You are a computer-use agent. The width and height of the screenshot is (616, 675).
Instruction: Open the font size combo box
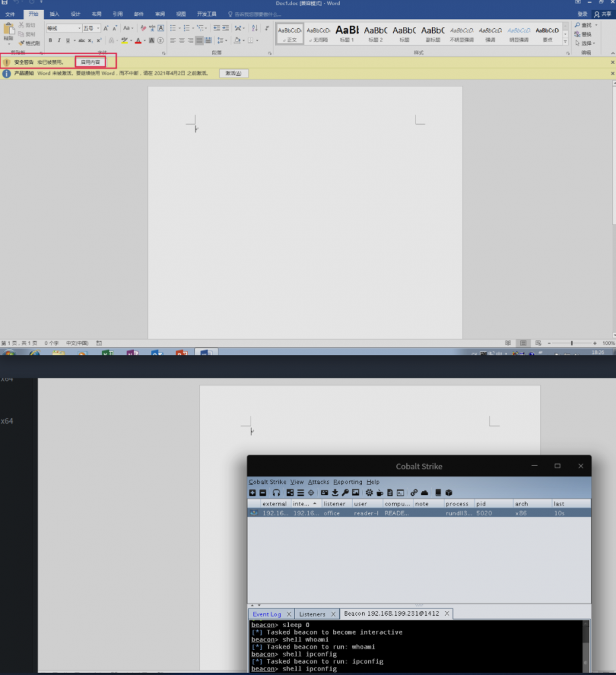(x=91, y=28)
